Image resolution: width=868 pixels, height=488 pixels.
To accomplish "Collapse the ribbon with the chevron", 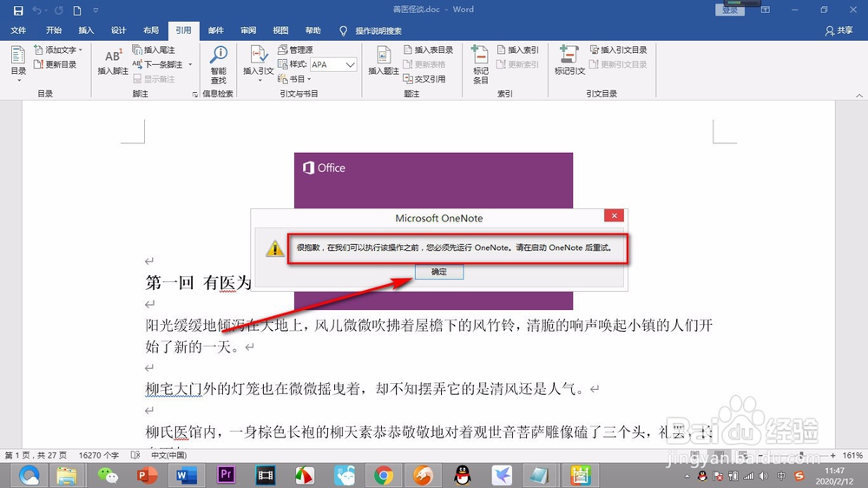I will [859, 96].
